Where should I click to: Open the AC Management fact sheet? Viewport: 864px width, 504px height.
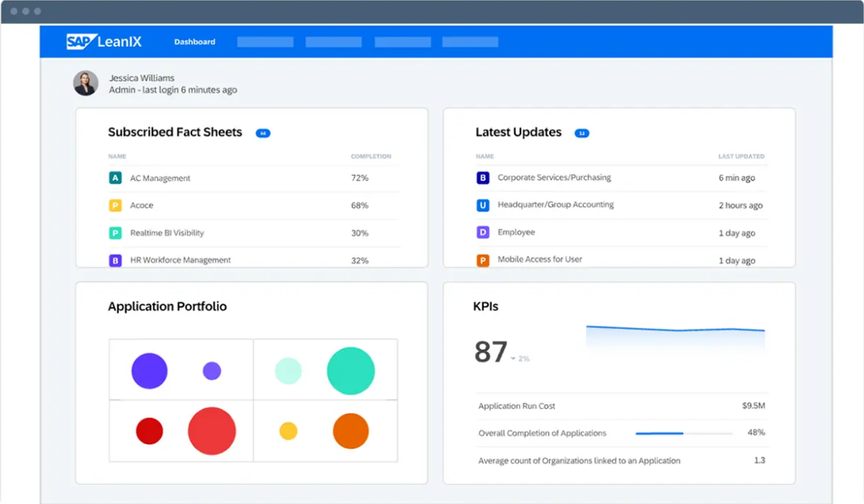[x=160, y=178]
